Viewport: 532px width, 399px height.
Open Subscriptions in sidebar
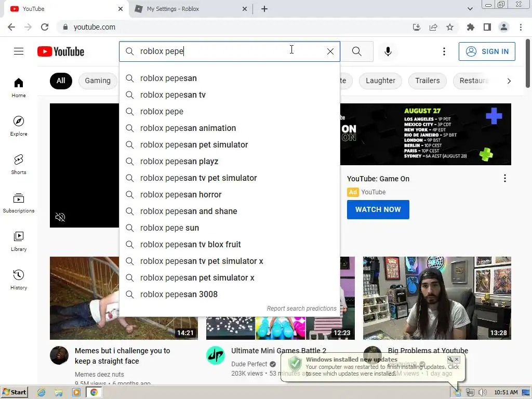[x=19, y=203]
